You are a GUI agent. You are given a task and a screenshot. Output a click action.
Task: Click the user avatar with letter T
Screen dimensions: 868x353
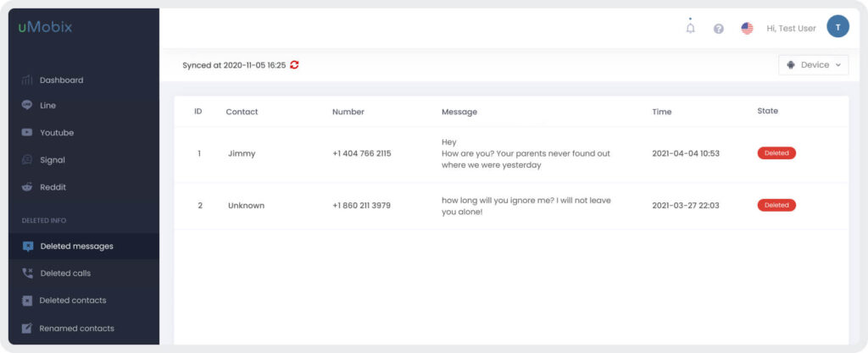coord(837,26)
